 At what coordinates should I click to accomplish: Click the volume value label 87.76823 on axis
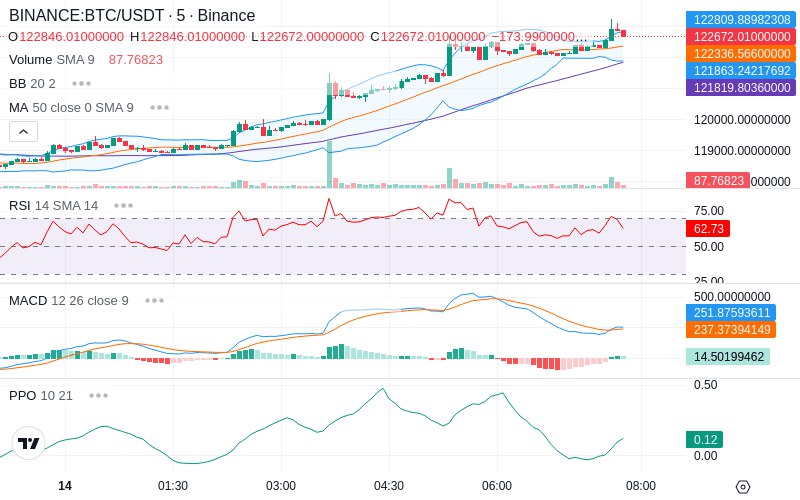click(x=718, y=181)
